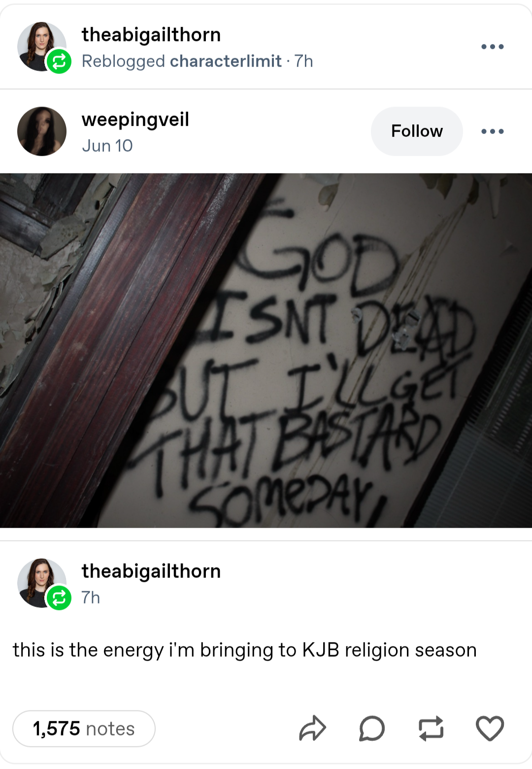Open the graffiti photo in full view
Viewport: 532px width, 769px height.
click(266, 350)
